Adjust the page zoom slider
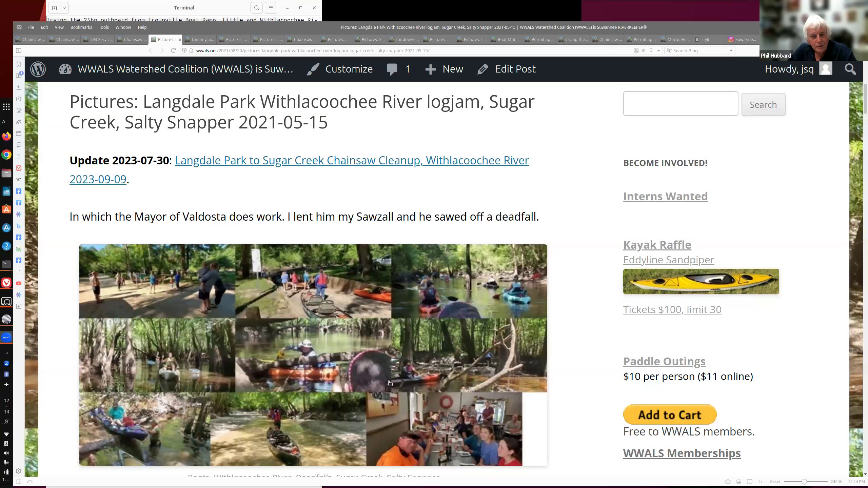Screen dimensions: 868x488 805,482
